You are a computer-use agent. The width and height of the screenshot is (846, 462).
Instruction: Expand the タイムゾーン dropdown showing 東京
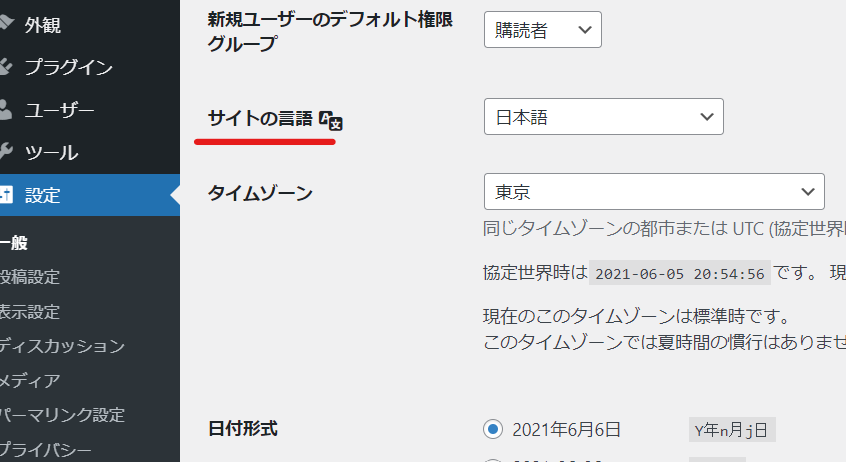point(654,191)
